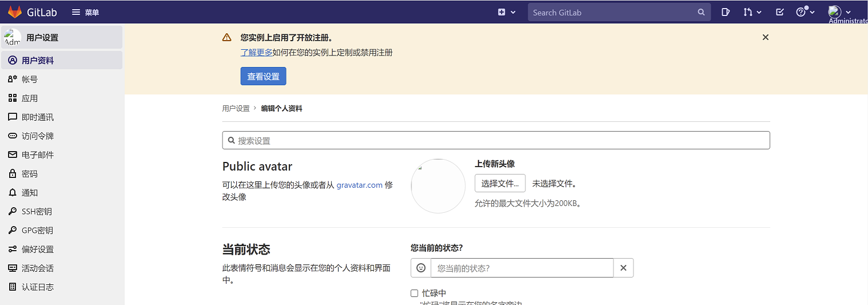
Task: Click the 选择文件... upload button
Action: [500, 184]
